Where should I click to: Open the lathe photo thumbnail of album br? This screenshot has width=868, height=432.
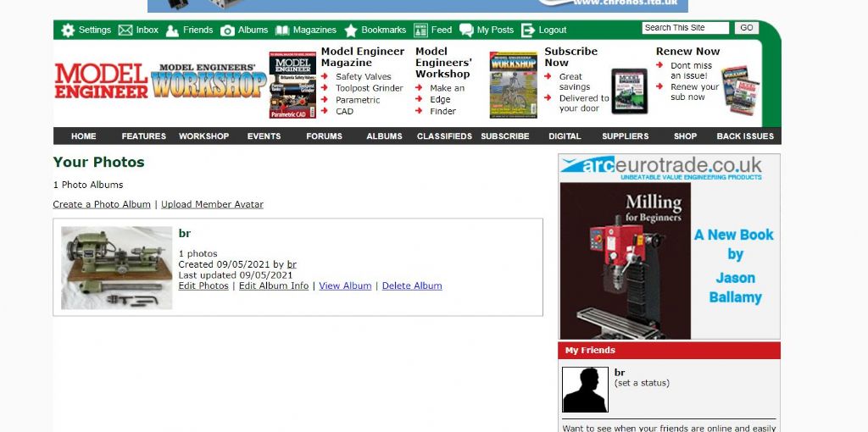[117, 268]
